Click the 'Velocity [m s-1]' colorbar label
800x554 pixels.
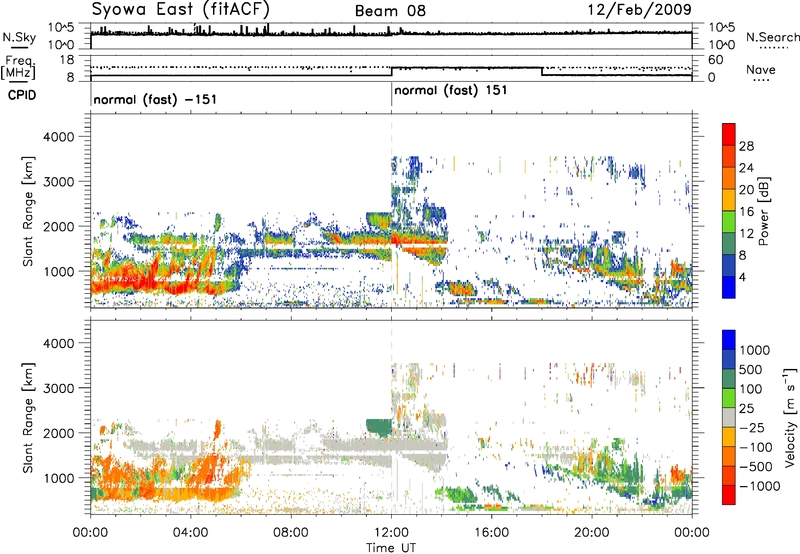[790, 417]
